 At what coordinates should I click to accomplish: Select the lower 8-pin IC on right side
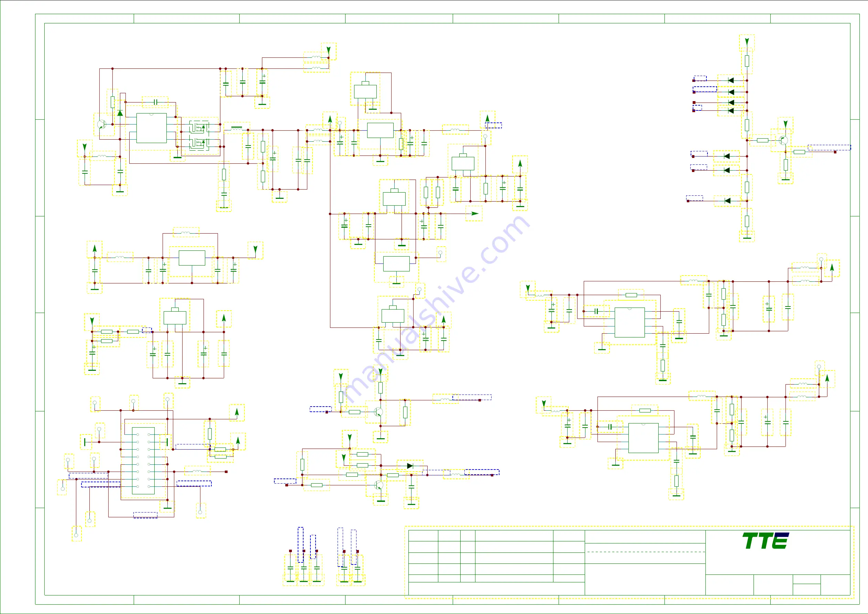tap(643, 438)
